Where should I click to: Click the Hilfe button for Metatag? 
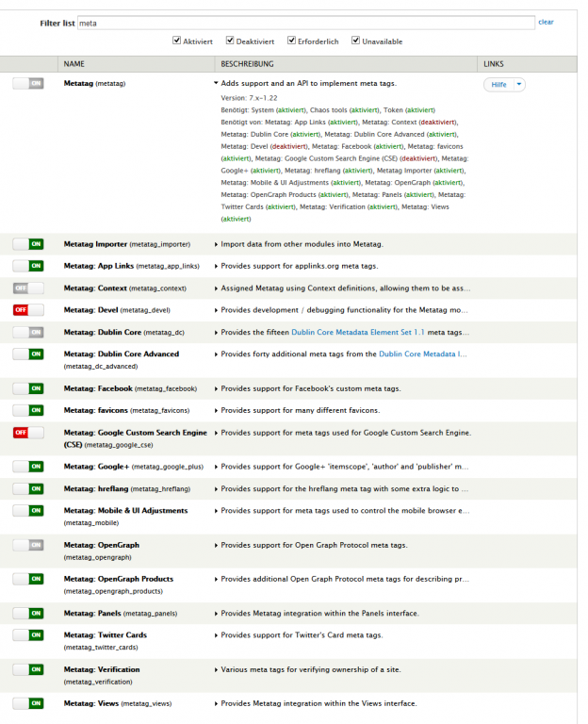[x=499, y=85]
